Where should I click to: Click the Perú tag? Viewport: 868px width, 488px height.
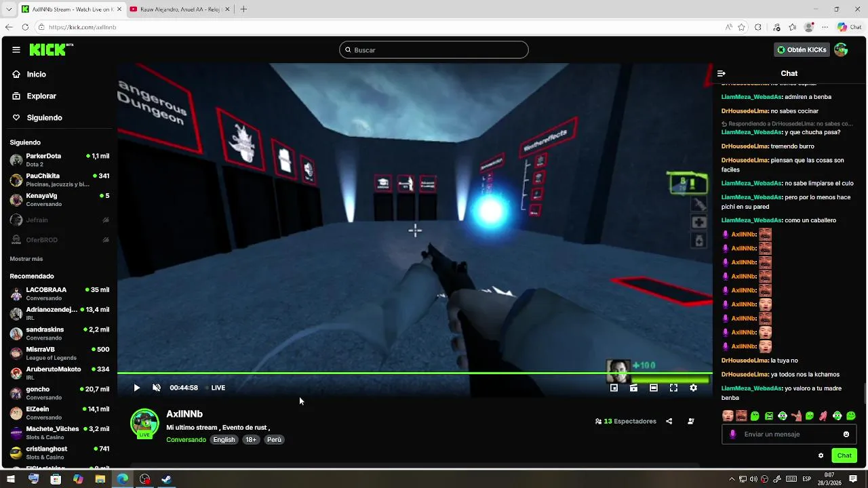coord(274,440)
